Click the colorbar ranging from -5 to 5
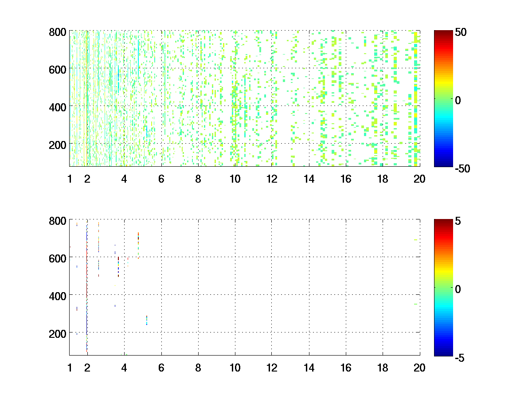The width and height of the screenshot is (532, 399). click(443, 287)
